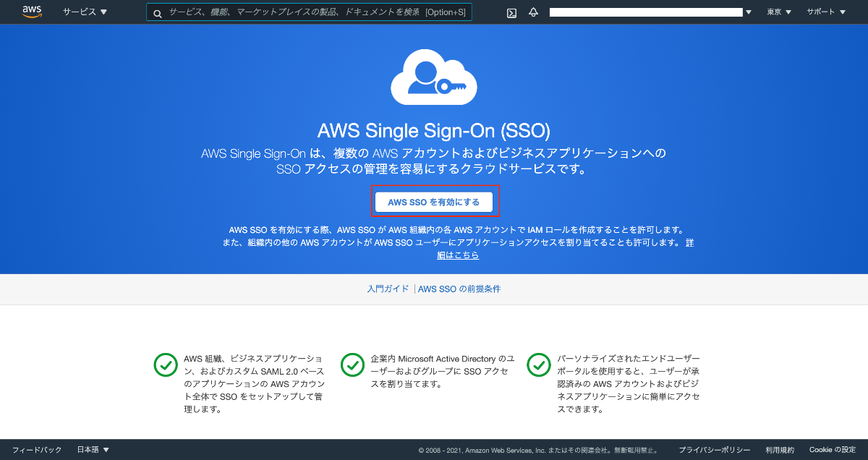Click the AWS Single Sign-On (SSO) heading
This screenshot has height=460, width=868.
pyautogui.click(x=434, y=131)
